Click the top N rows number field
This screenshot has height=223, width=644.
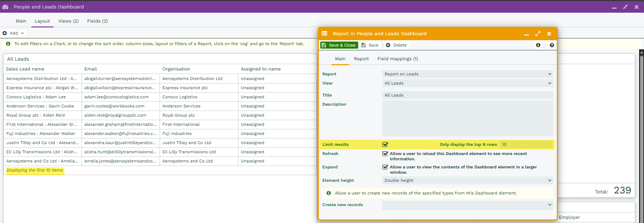coord(526,144)
